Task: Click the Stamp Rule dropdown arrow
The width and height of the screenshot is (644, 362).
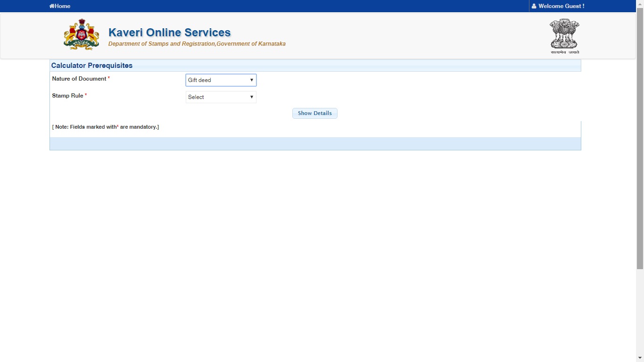Action: [251, 97]
